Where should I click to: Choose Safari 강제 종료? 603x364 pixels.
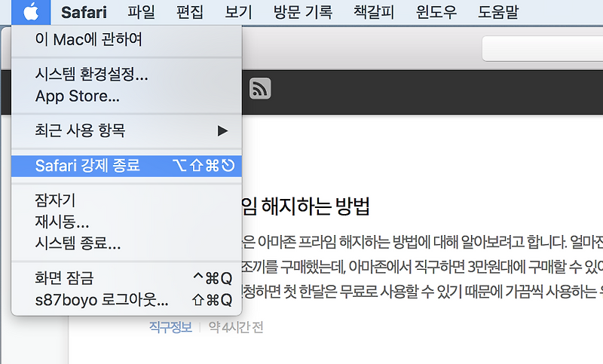(x=127, y=166)
